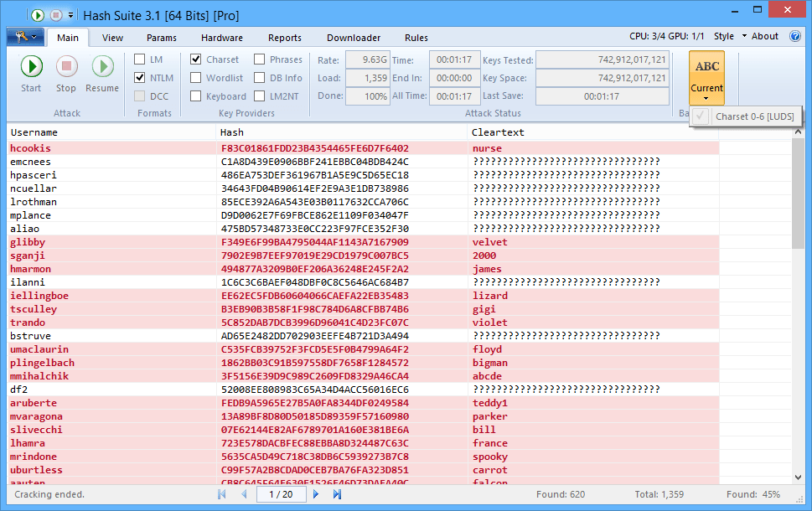Screen dimensions: 812x511
Task: Go to previous page of results
Action: (x=244, y=494)
